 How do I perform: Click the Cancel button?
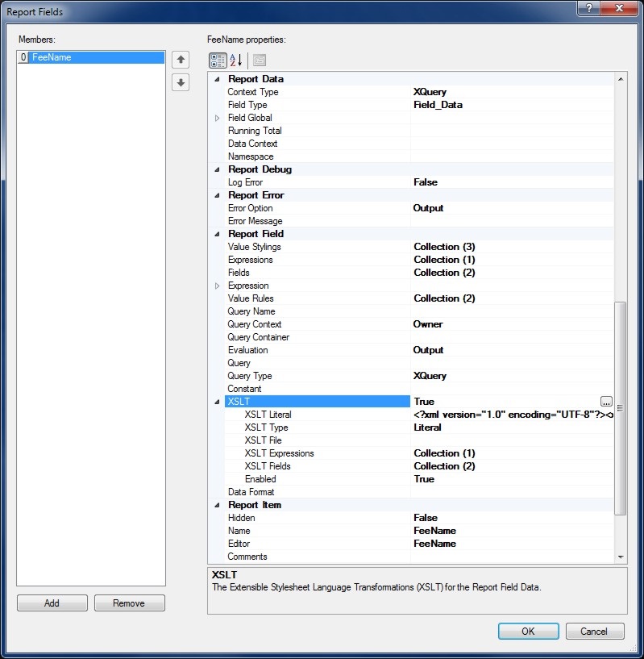595,632
